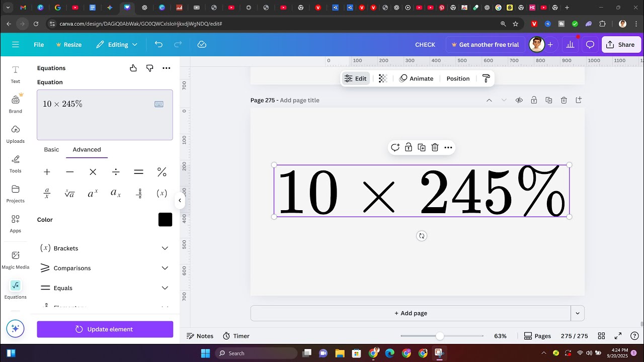Insert the division symbol
Viewport: 644px width, 362px height.
point(116,172)
